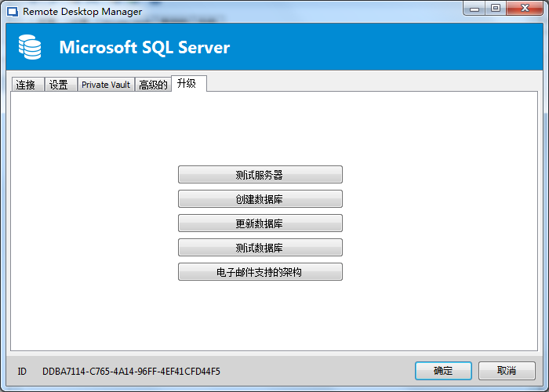The width and height of the screenshot is (549, 392).
Task: Click the Remote Desktop Manager title bar icon
Action: click(13, 12)
